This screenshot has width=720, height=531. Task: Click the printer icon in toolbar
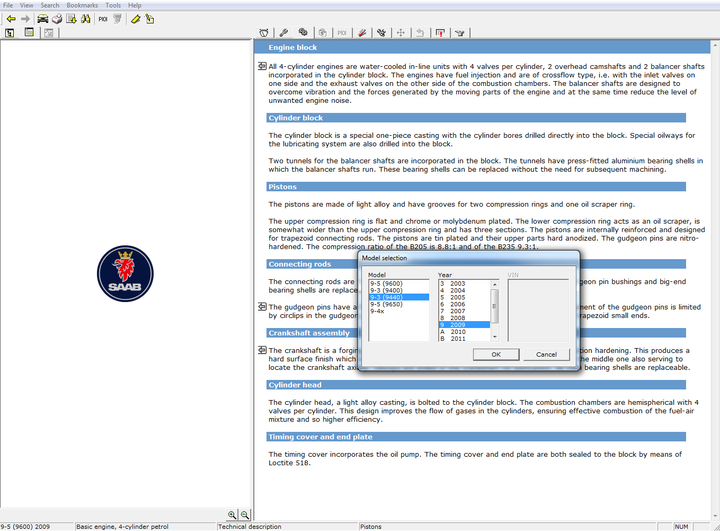coord(57,19)
